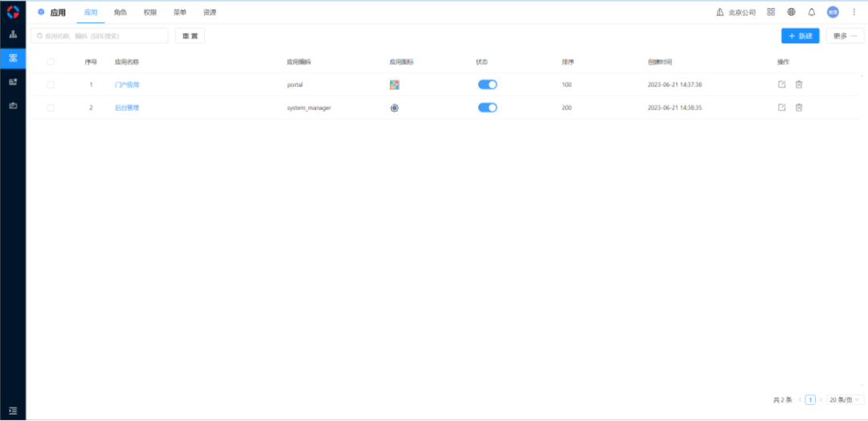The image size is (868, 421).
Task: Click the globe language icon
Action: (x=792, y=12)
